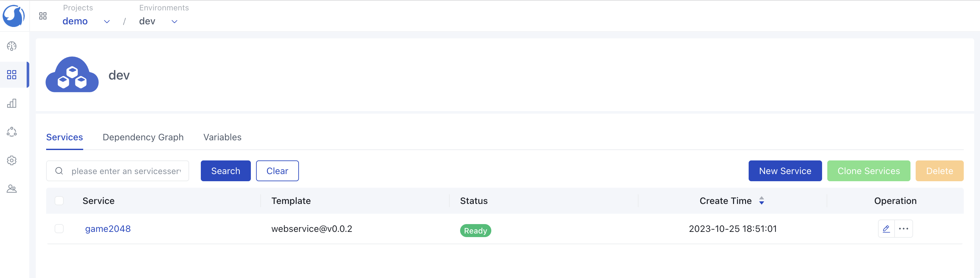980x278 pixels.
Task: Open the Variables tab
Action: point(222,137)
